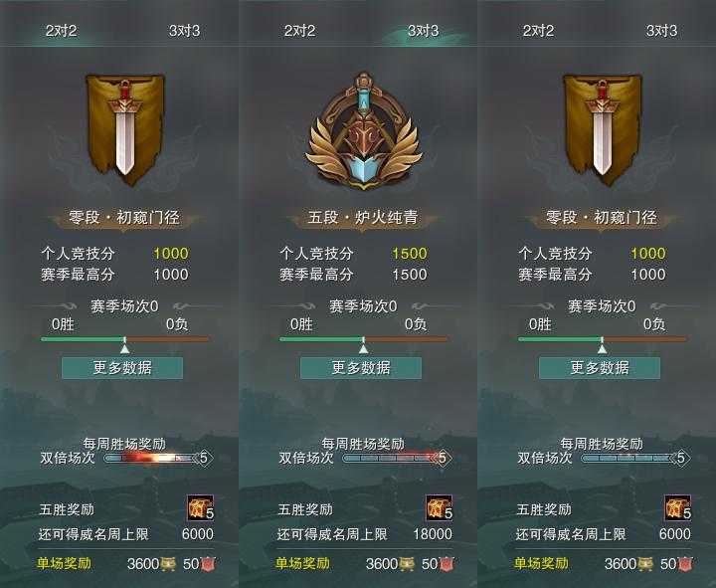Open 更多数据 in the right panel

click(x=600, y=368)
